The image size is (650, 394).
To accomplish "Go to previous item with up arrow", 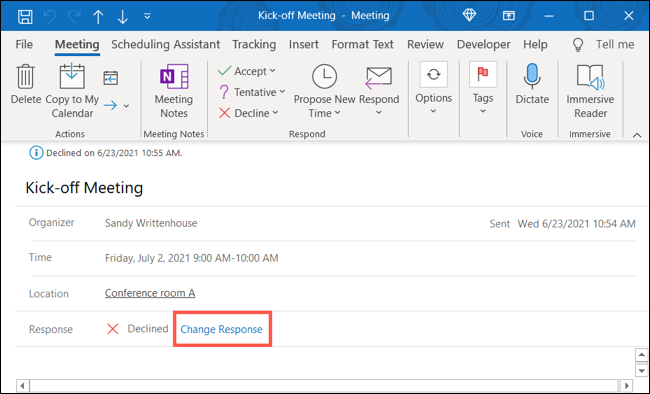I will pyautogui.click(x=98, y=17).
